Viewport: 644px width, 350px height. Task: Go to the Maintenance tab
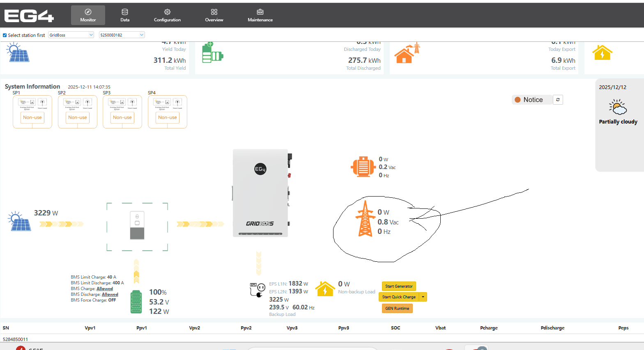pos(260,15)
